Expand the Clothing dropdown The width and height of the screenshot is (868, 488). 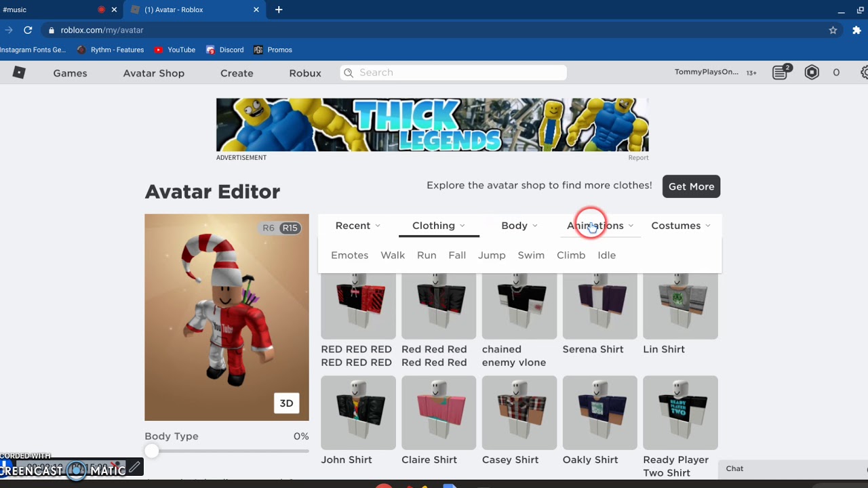(x=439, y=226)
